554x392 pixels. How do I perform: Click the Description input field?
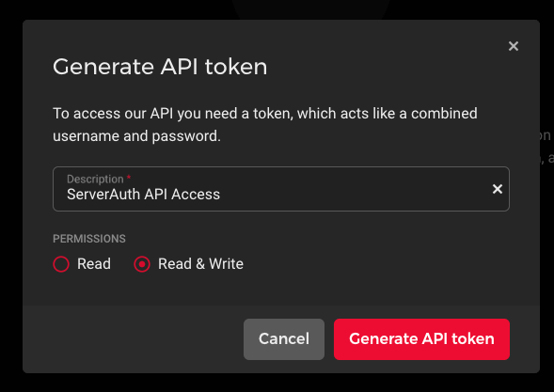click(x=281, y=189)
